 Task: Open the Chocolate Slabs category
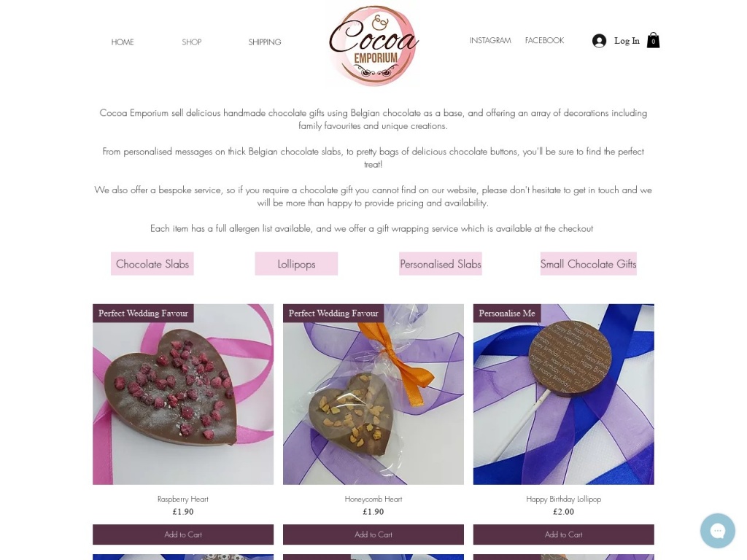click(152, 264)
